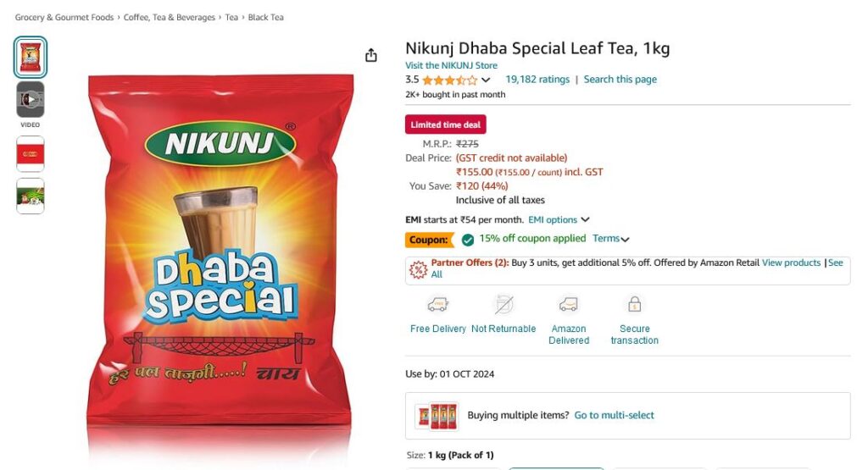The width and height of the screenshot is (868, 470).
Task: Open Coffee, Tea & Beverages breadcrumb
Action: pos(170,17)
